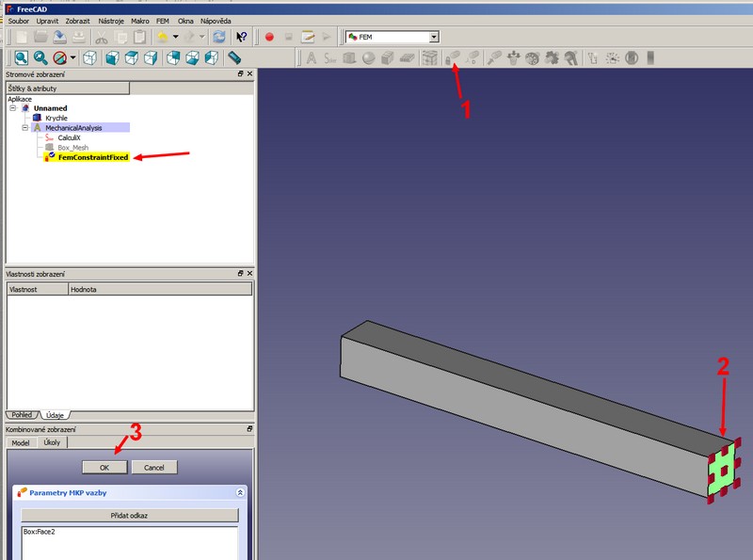Screen dimensions: 753x560
Task: Click the Přidat odkaz button
Action: 130,516
